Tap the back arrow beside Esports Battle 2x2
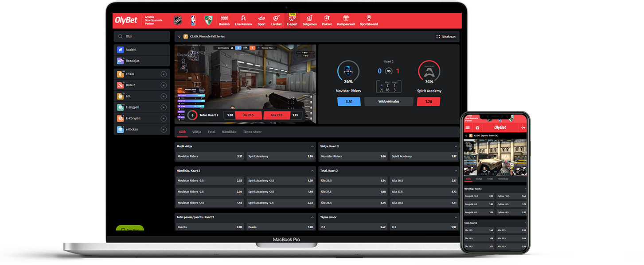 point(466,136)
